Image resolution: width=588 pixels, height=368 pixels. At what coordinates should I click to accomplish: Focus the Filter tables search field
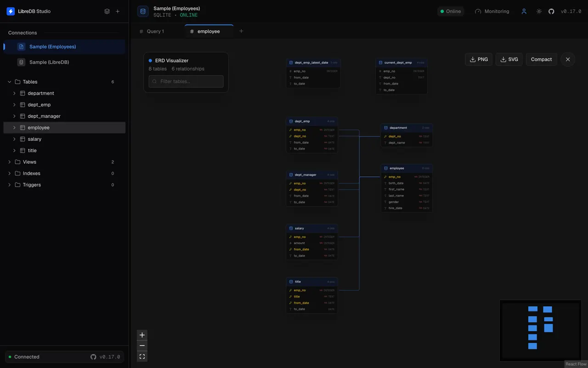pos(186,81)
